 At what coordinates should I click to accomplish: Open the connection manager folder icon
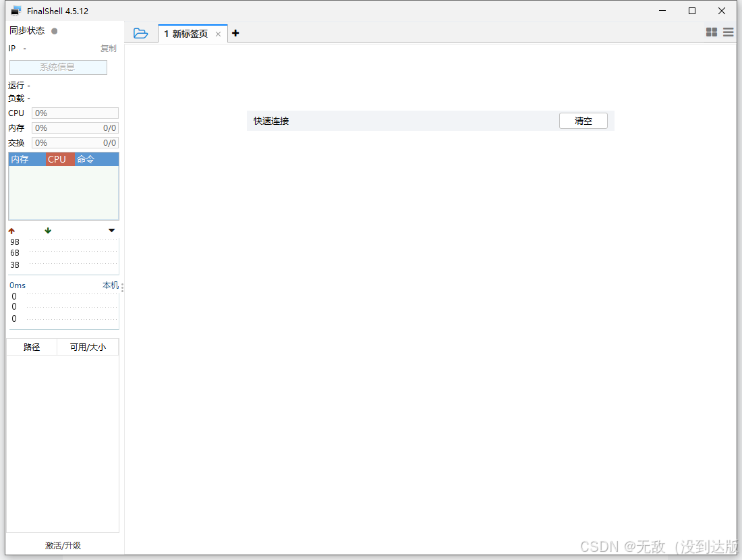click(x=140, y=33)
